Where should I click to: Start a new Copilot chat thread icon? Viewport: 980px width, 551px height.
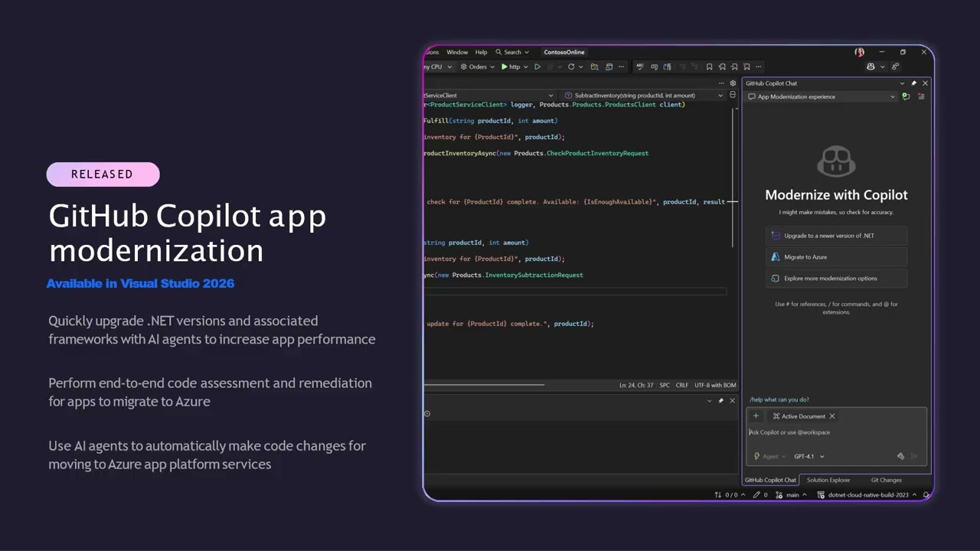click(x=906, y=96)
